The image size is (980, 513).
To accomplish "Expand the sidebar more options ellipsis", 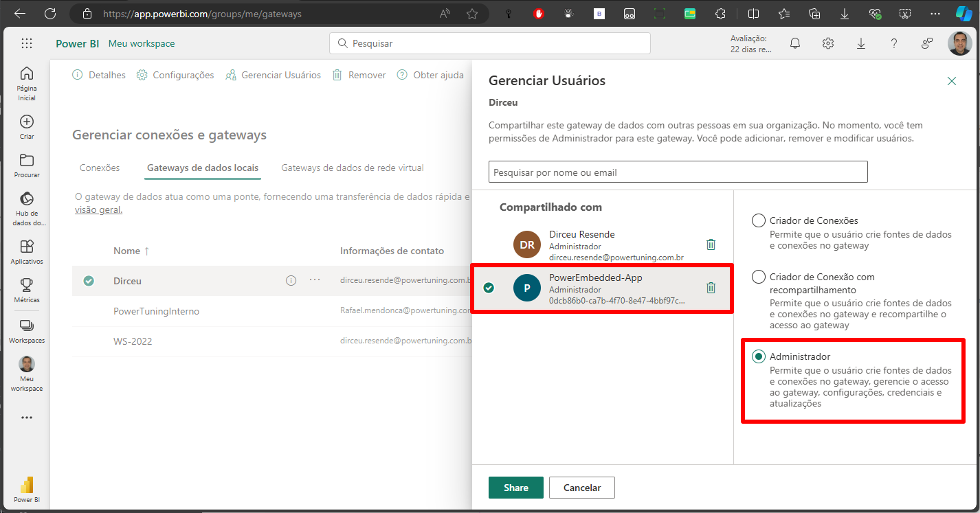I will point(27,418).
